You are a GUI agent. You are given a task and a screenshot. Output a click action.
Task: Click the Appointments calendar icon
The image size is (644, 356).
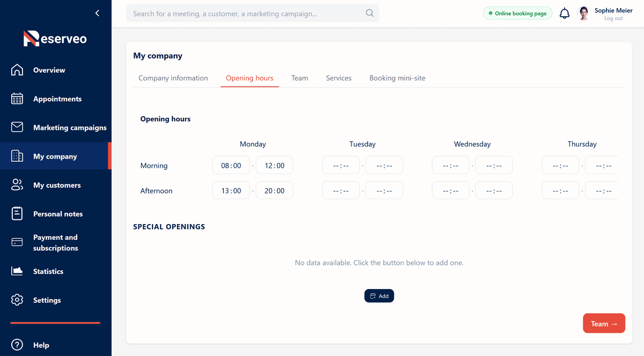17,99
